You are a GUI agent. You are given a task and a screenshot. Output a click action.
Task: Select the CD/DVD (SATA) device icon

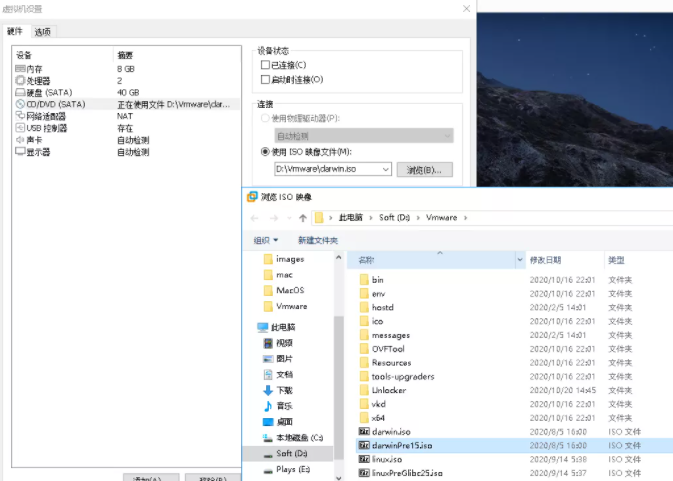coord(20,104)
